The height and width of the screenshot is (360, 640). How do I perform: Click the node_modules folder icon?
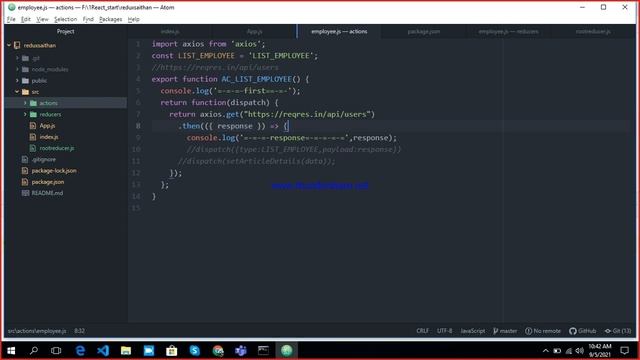click(25, 69)
